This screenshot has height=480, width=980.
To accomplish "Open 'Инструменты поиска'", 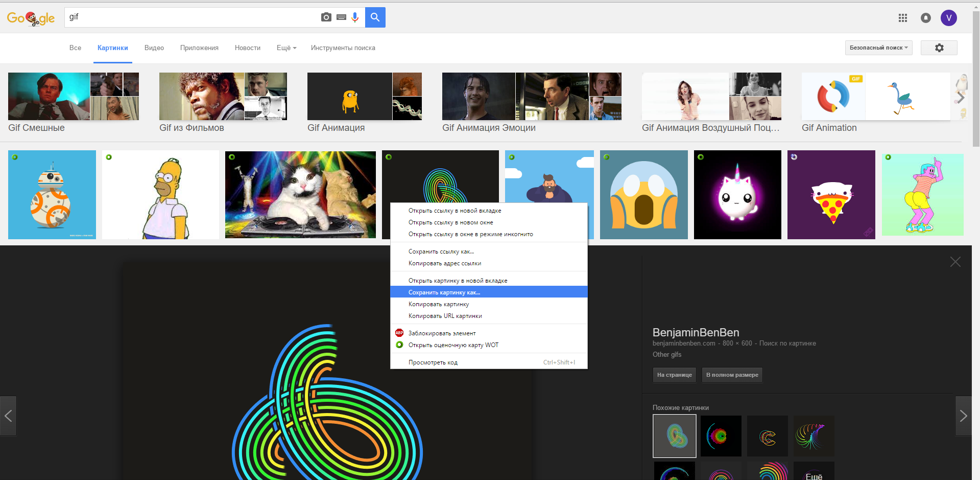I will click(x=343, y=48).
